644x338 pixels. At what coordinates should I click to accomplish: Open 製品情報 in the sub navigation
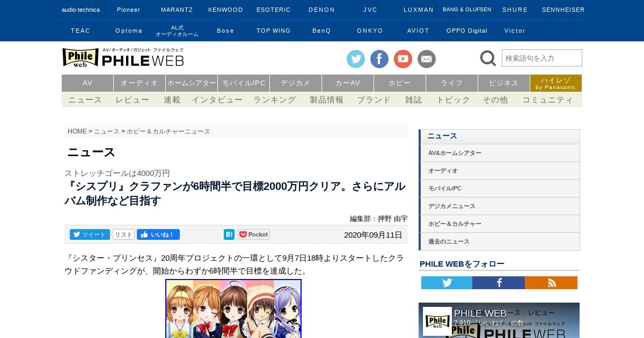326,100
